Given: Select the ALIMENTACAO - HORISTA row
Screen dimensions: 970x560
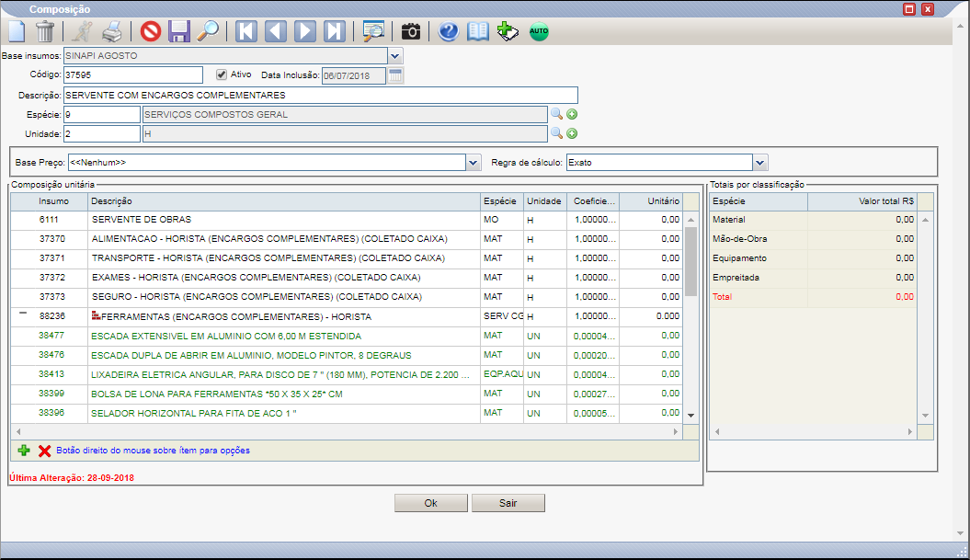Looking at the screenshot, I should coord(347,239).
